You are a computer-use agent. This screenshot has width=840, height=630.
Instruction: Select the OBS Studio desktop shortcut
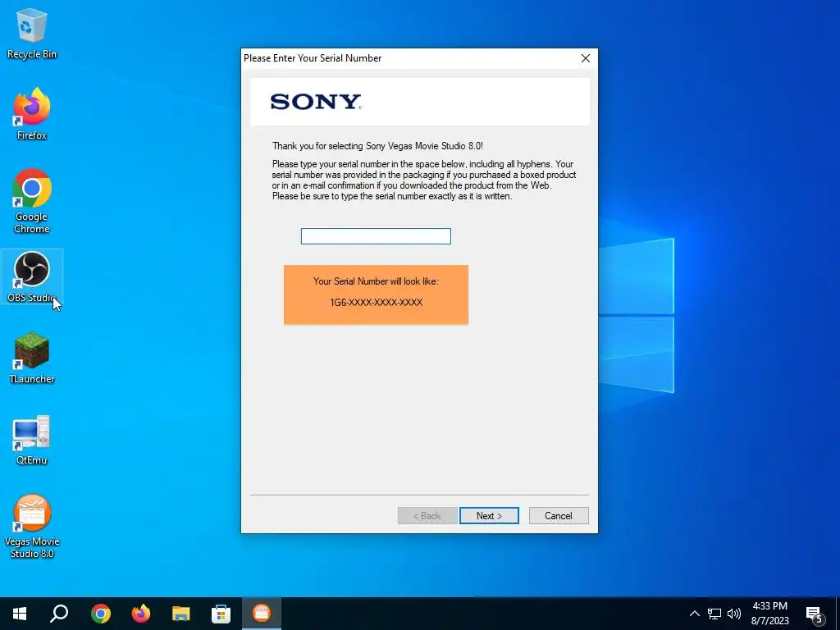click(32, 277)
